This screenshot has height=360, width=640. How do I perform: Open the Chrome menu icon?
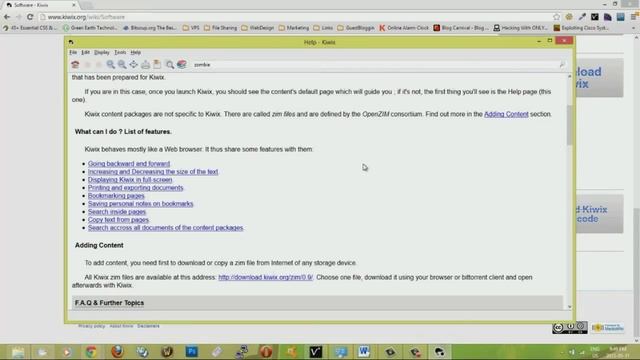(634, 17)
